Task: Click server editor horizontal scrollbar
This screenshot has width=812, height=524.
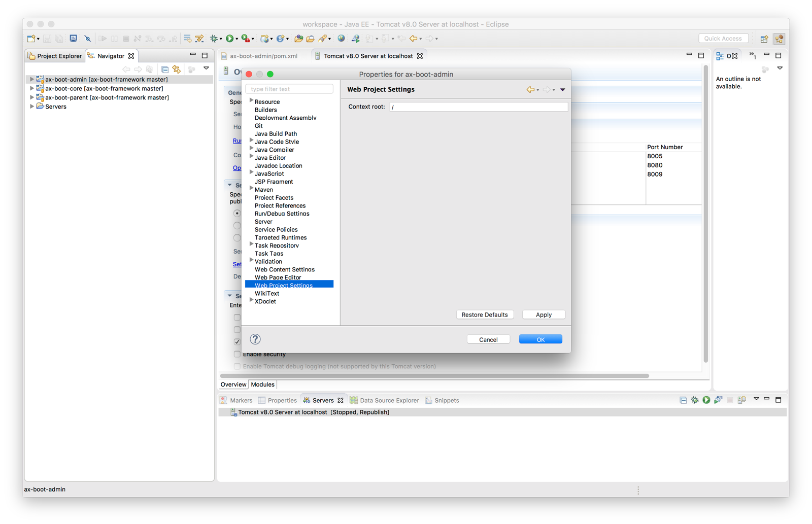Action: pyautogui.click(x=434, y=376)
